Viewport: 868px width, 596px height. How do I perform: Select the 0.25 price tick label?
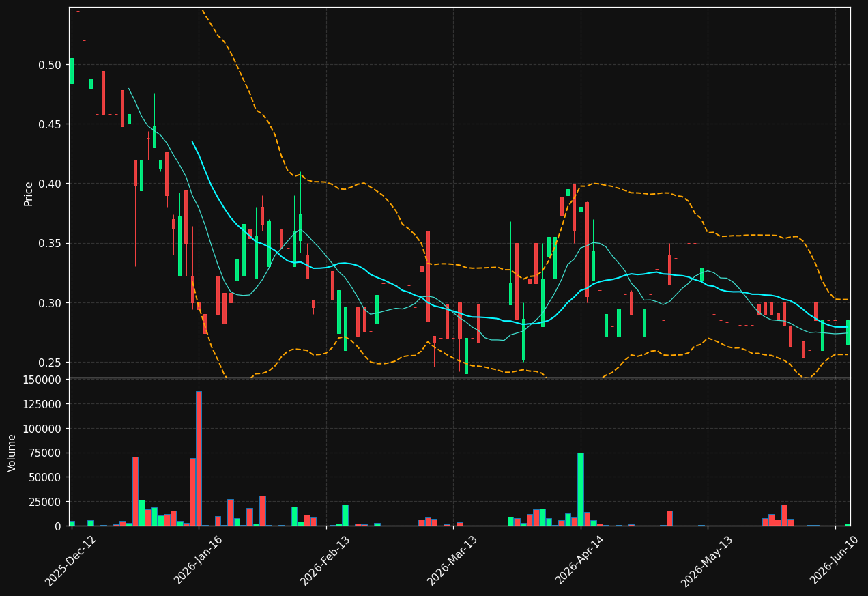pos(49,363)
